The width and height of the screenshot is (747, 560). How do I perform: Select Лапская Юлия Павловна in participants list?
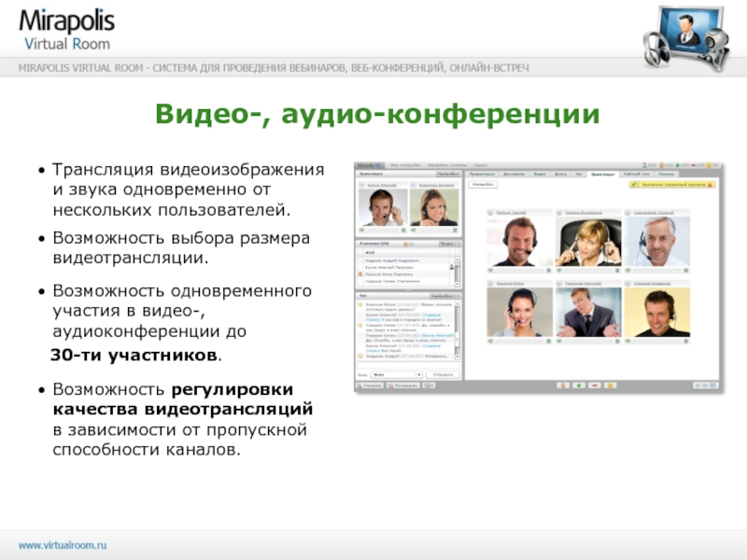point(388,274)
